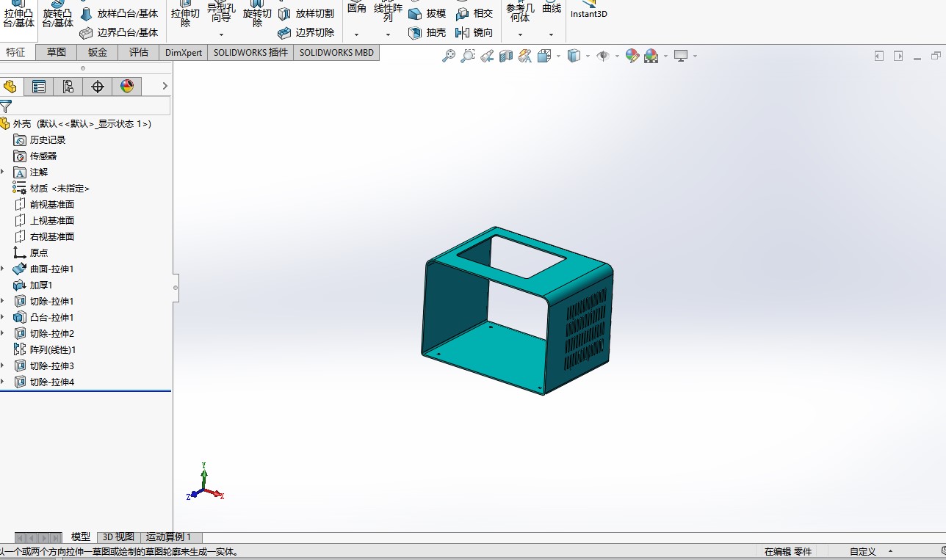The image size is (946, 560).
Task: Open dropdown under 参考几何体
Action: (x=520, y=34)
